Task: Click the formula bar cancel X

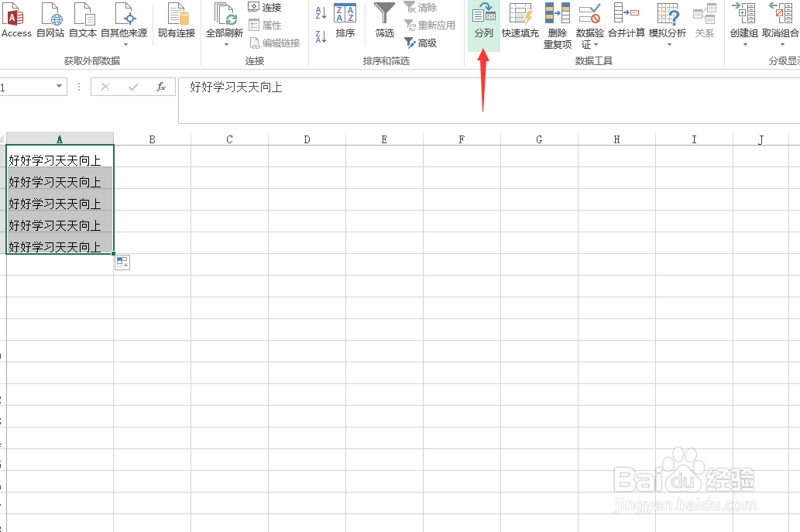Action: [105, 87]
